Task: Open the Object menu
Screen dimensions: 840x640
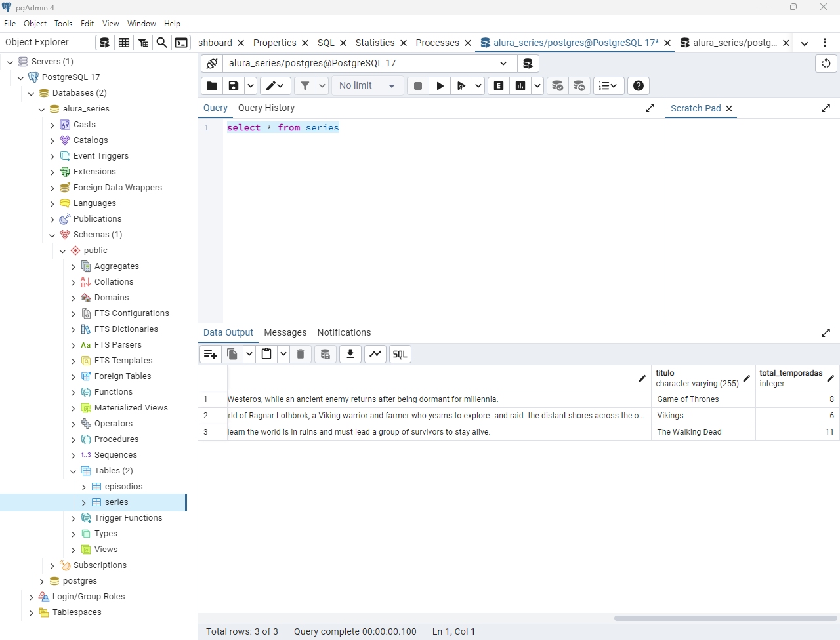Action: (35, 24)
